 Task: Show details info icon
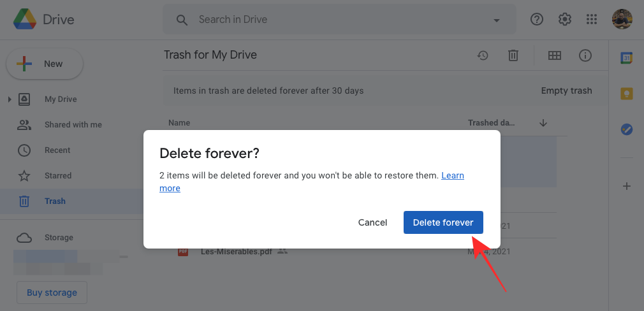tap(585, 55)
